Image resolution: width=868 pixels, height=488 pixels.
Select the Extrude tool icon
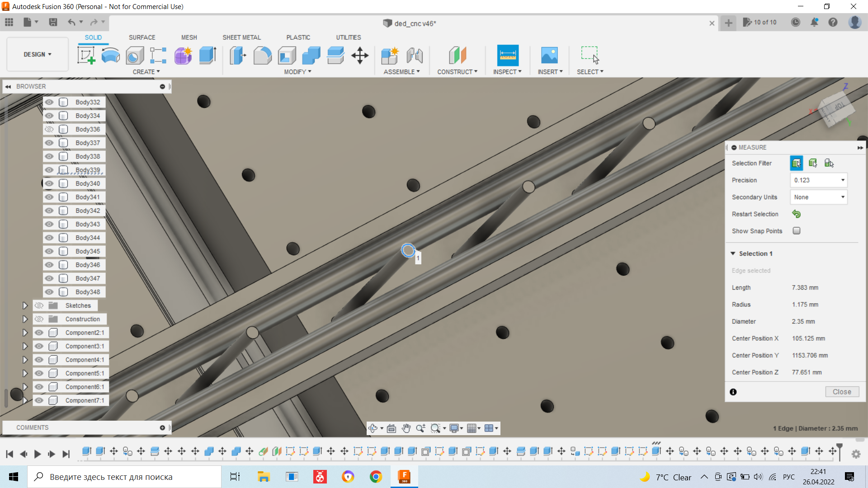[x=208, y=56]
